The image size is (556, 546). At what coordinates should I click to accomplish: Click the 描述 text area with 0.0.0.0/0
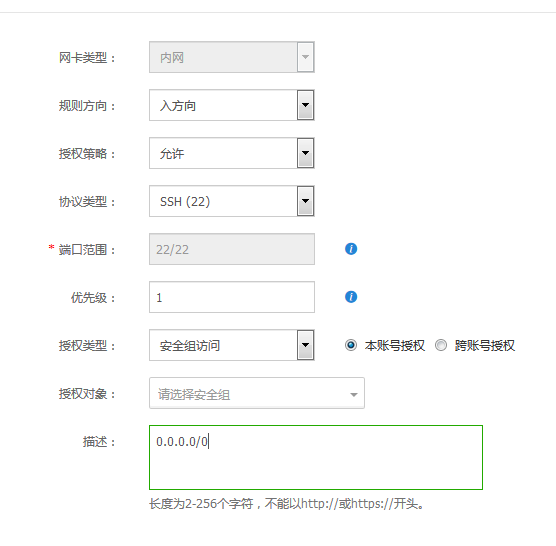(x=316, y=457)
